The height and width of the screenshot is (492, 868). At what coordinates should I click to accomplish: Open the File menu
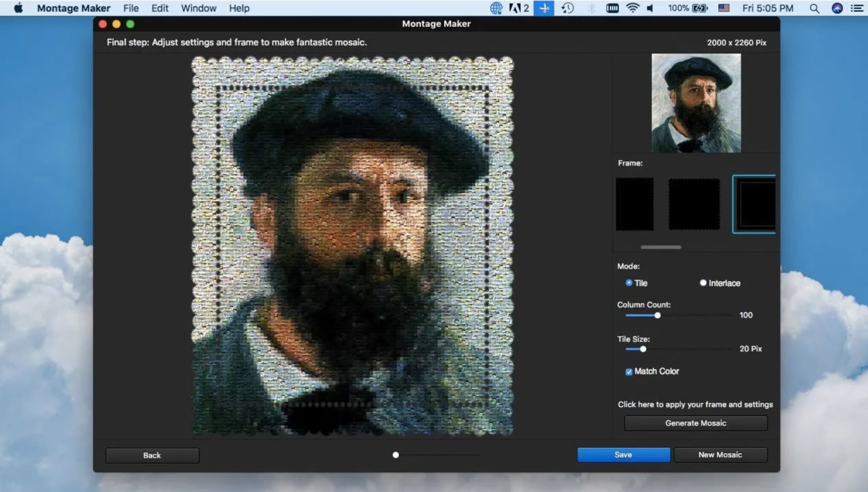click(x=131, y=8)
